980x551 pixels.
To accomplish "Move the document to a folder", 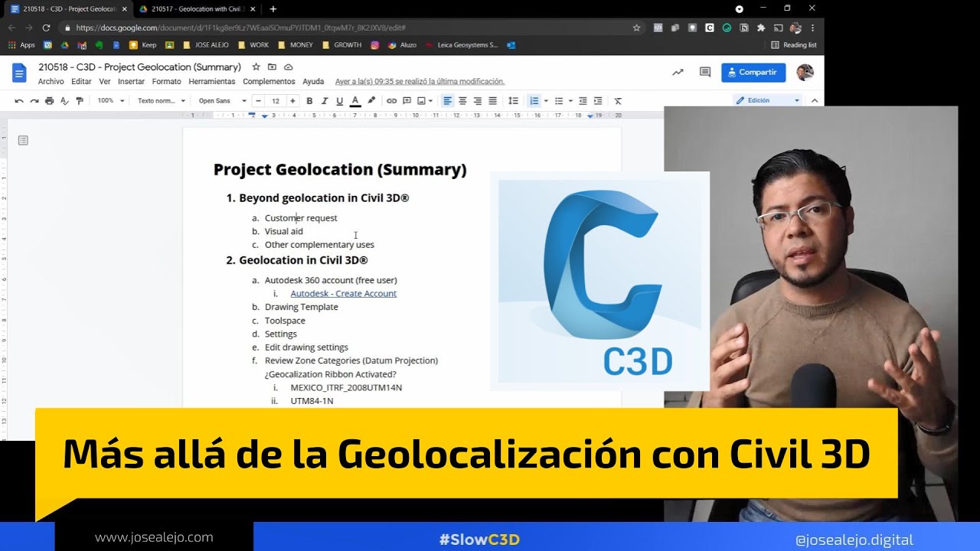I will click(x=272, y=67).
